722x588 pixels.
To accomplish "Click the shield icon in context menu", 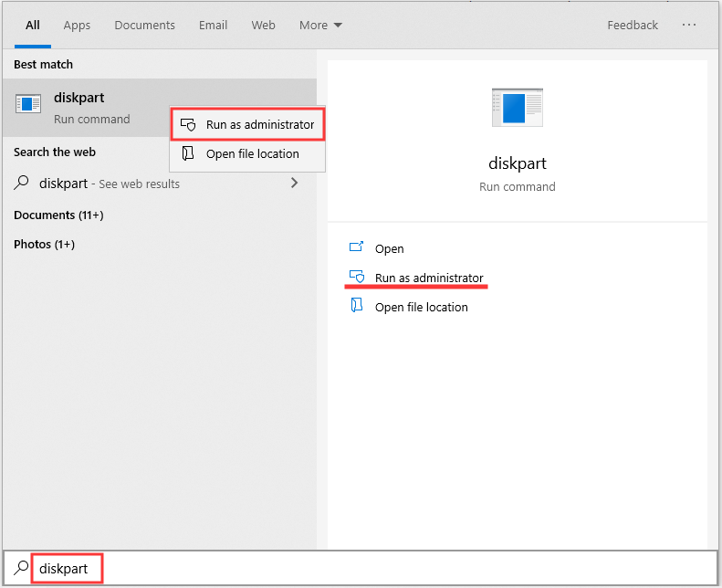I will pyautogui.click(x=188, y=125).
